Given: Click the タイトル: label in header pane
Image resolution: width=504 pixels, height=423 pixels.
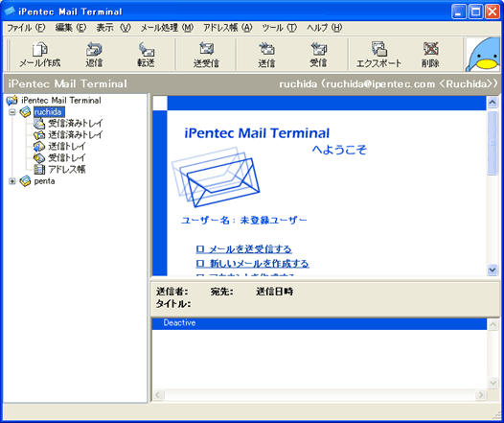Looking at the screenshot, I should pyautogui.click(x=173, y=304).
